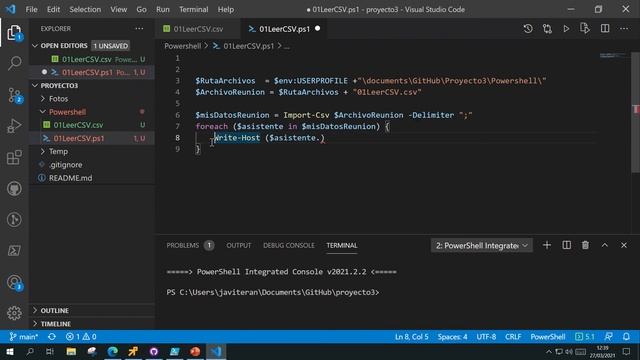640x360 pixels.
Task: Open the Help menu
Action: tap(226, 9)
